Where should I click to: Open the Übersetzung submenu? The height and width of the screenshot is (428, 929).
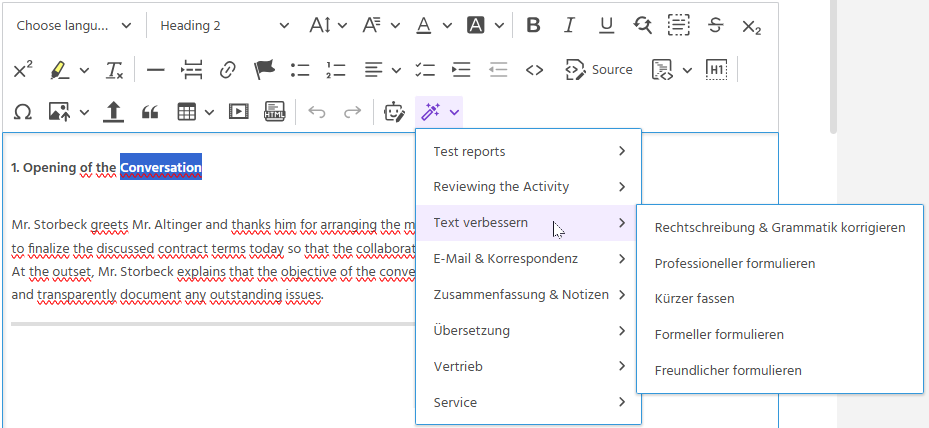click(528, 330)
